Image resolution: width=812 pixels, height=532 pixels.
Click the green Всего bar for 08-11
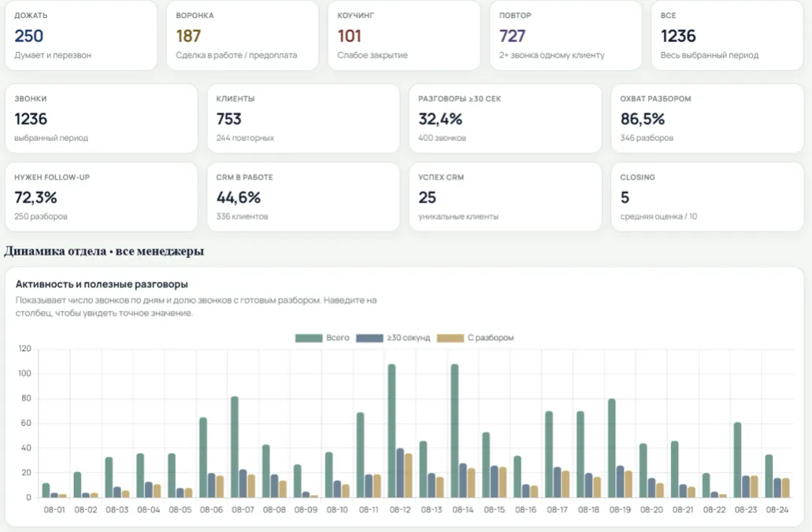pyautogui.click(x=361, y=455)
